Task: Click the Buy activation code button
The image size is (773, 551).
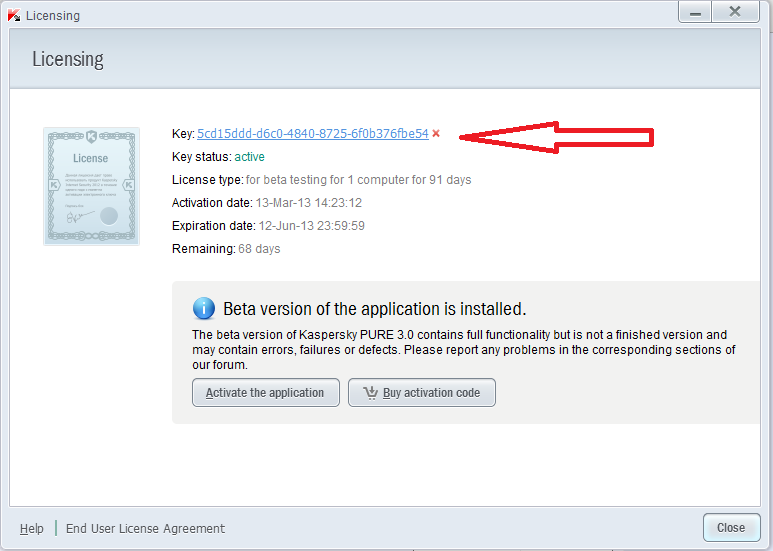Action: tap(422, 393)
